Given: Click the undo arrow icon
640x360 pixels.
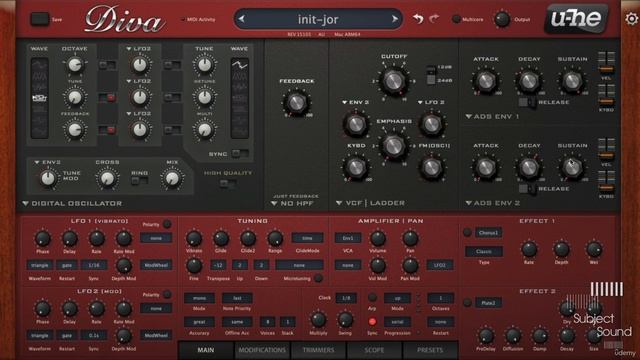Looking at the screenshot, I should 418,19.
